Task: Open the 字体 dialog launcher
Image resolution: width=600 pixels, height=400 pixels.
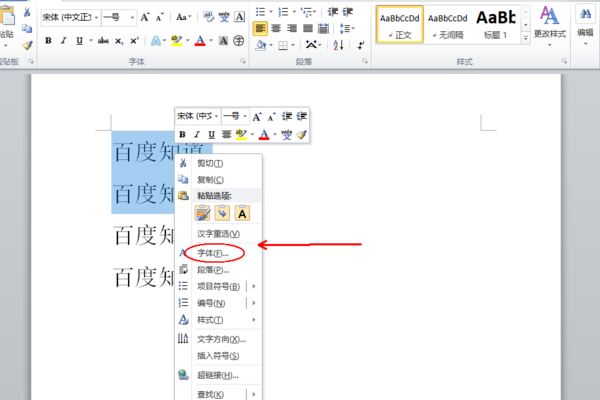Action: click(243, 61)
